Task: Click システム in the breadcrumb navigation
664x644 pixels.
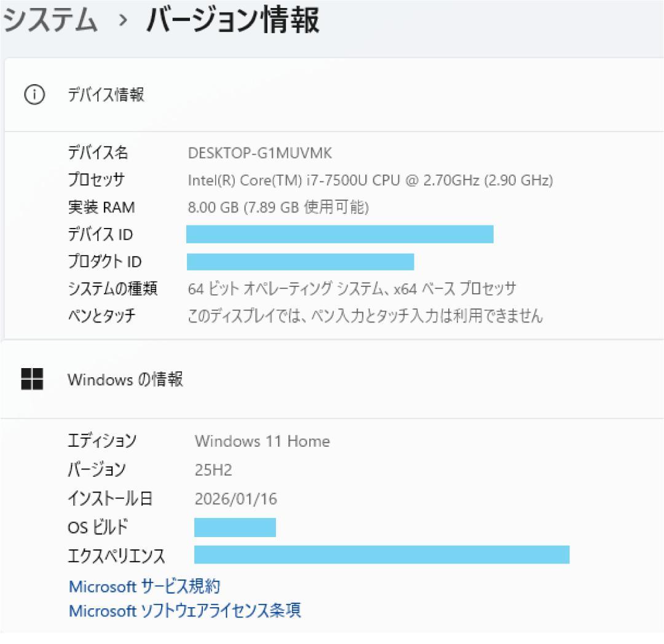Action: (52, 20)
